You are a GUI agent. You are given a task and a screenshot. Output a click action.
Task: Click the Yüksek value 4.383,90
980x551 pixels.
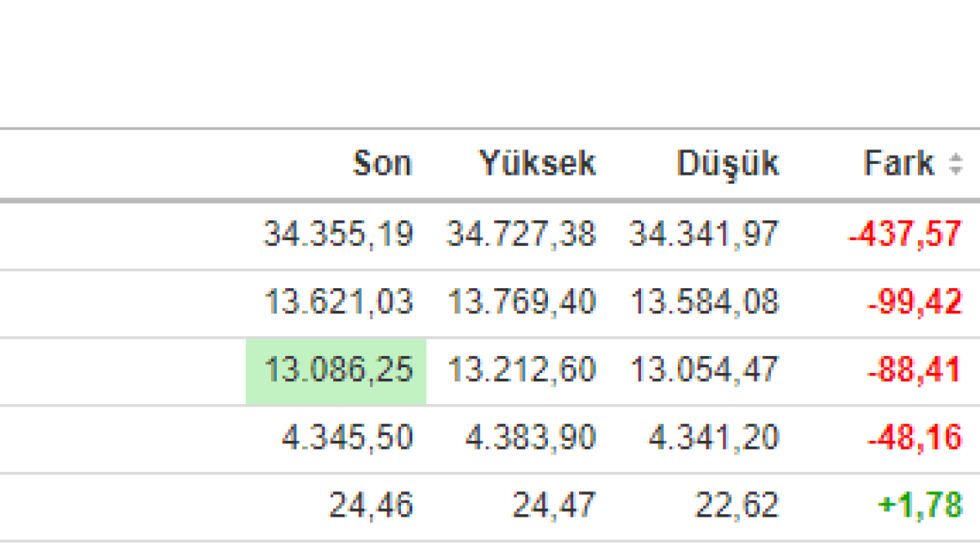pos(530,438)
